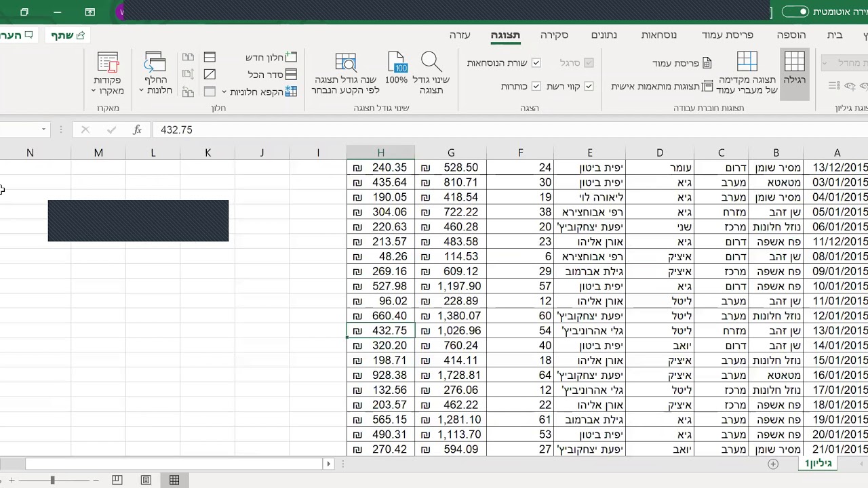Screen dimensions: 868x488
Task: Add a new sheet with plus icon
Action: coord(773,464)
